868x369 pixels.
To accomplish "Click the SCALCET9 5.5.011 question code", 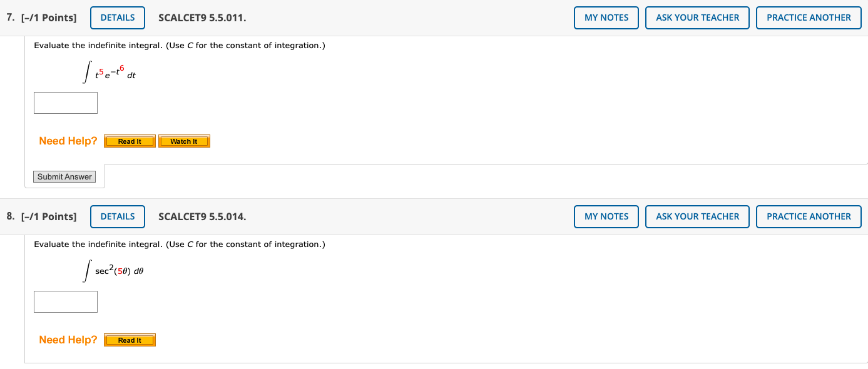I will (202, 18).
